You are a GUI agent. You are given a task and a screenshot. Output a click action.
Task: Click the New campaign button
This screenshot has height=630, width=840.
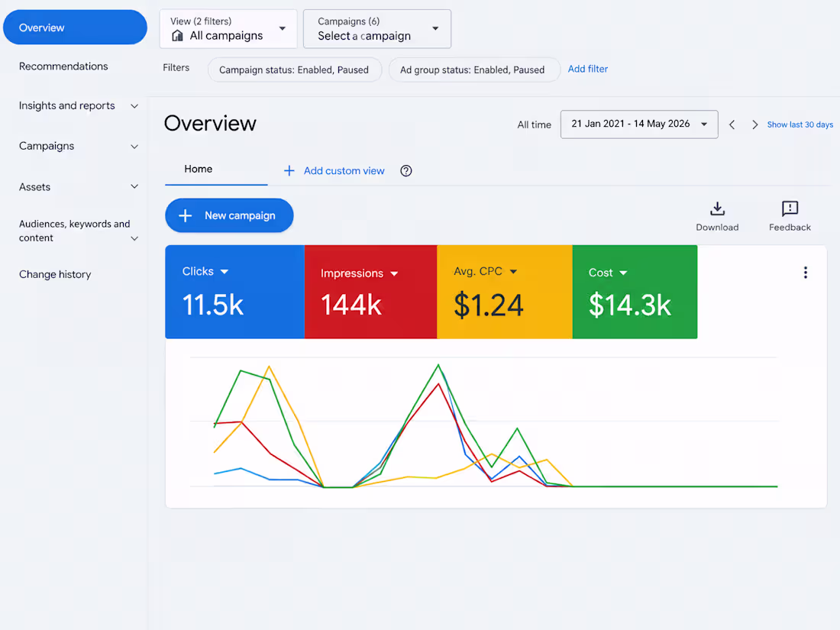coord(229,215)
